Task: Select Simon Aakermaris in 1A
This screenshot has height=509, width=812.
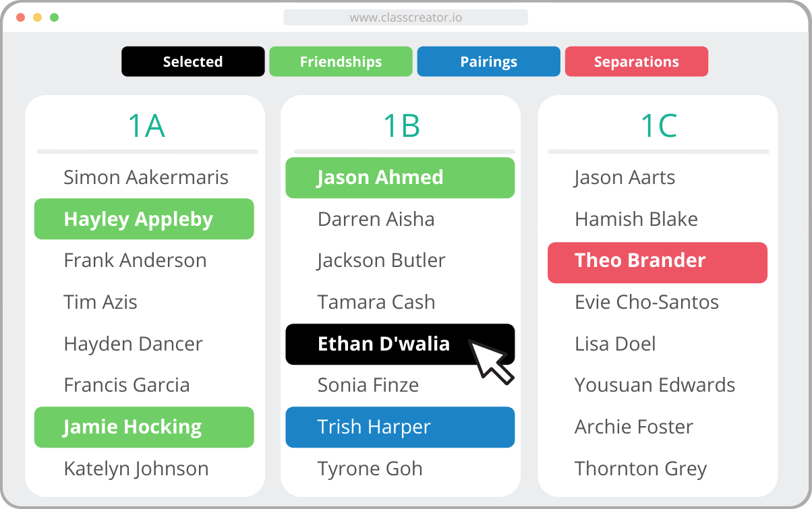Action: click(146, 177)
